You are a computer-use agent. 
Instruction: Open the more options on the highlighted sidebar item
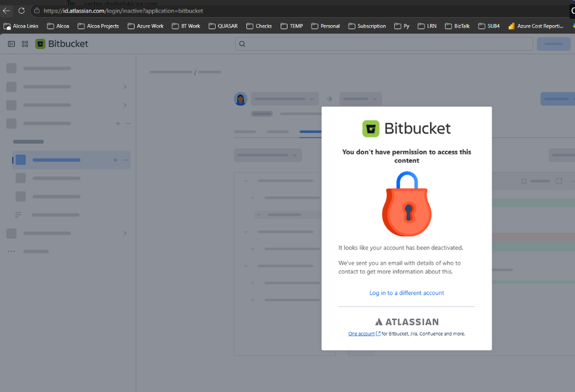125,160
